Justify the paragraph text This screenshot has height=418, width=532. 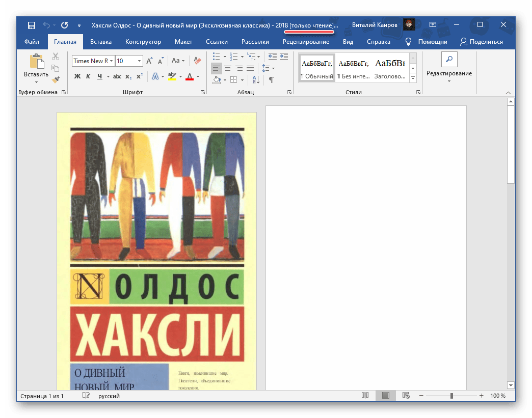pyautogui.click(x=250, y=68)
